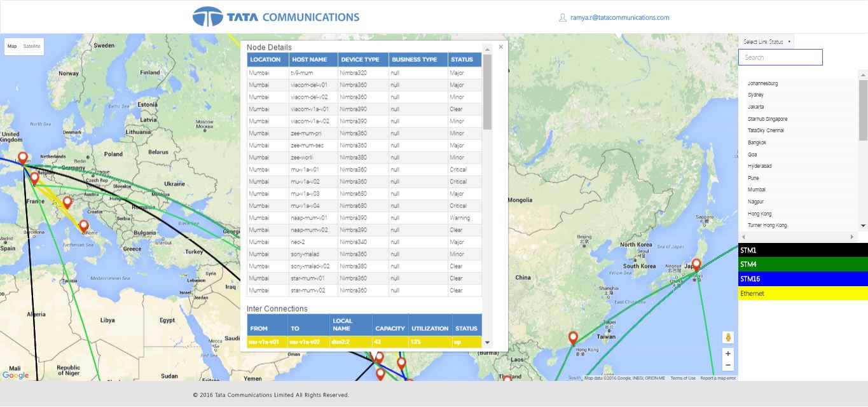Click the user profile icon in header
The height and width of the screenshot is (407, 868).
[562, 18]
